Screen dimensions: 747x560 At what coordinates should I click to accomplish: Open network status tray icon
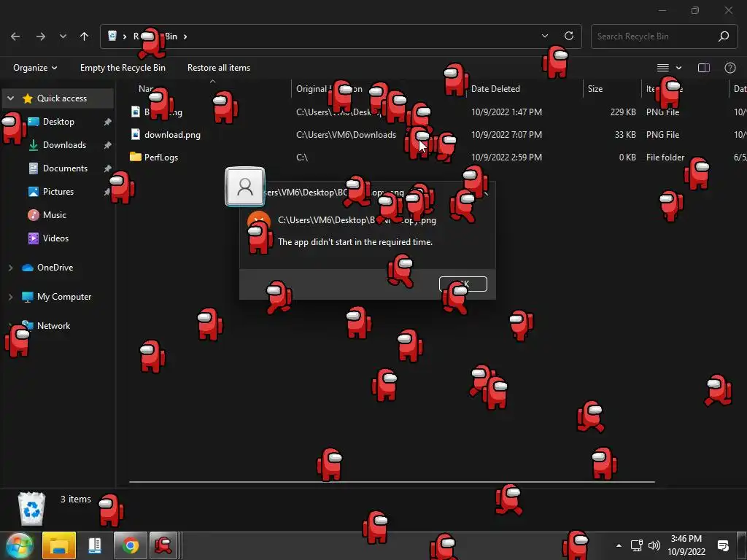coord(636,545)
